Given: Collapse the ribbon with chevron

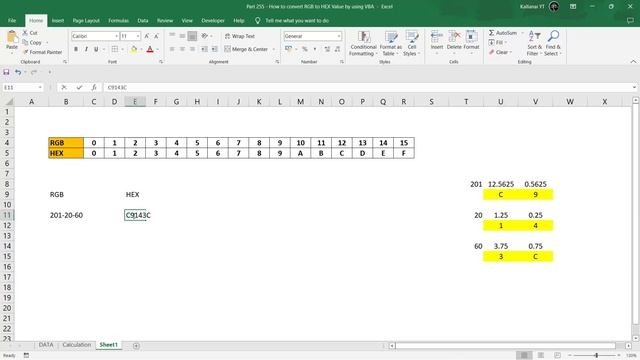Looking at the screenshot, I should (x=633, y=62).
